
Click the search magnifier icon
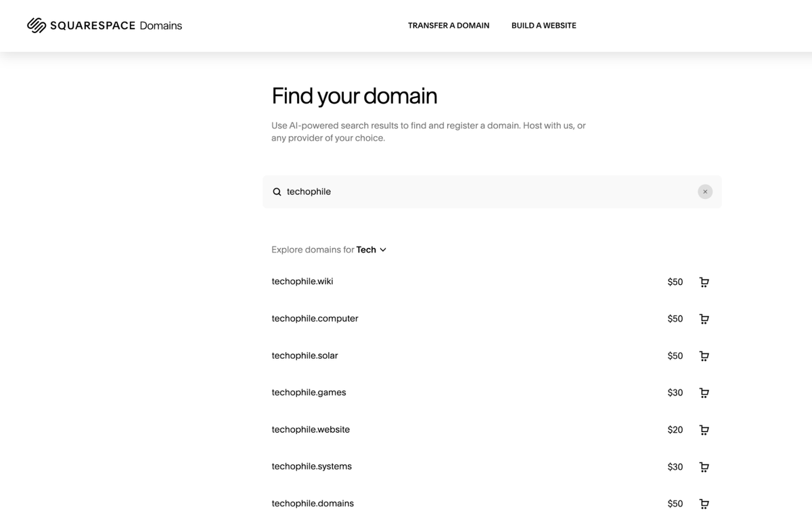277,192
